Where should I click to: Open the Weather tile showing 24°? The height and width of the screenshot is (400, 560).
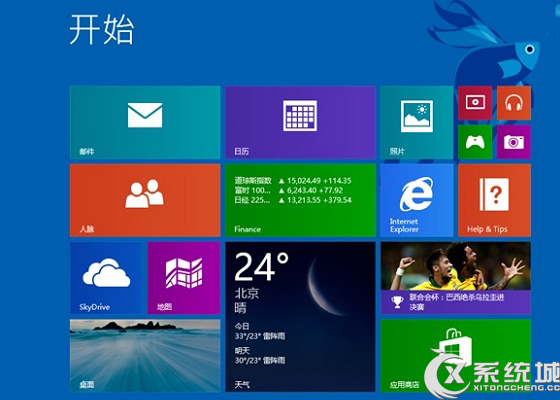point(300,317)
